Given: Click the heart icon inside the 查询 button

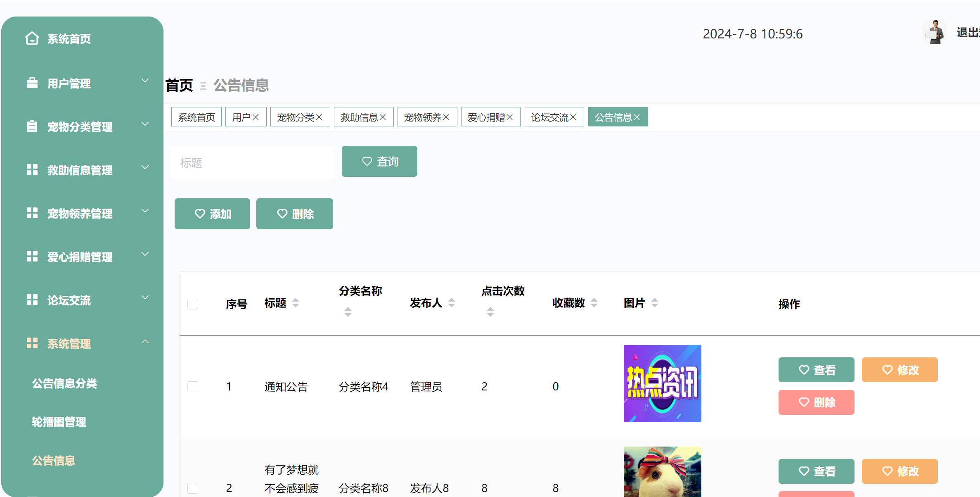Looking at the screenshot, I should 367,161.
